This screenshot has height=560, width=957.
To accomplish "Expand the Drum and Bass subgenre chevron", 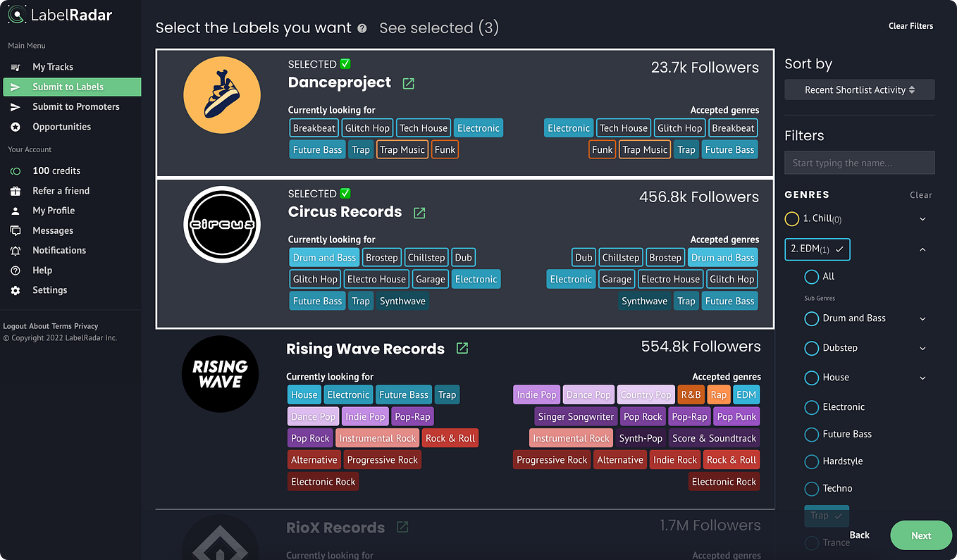I will (922, 318).
